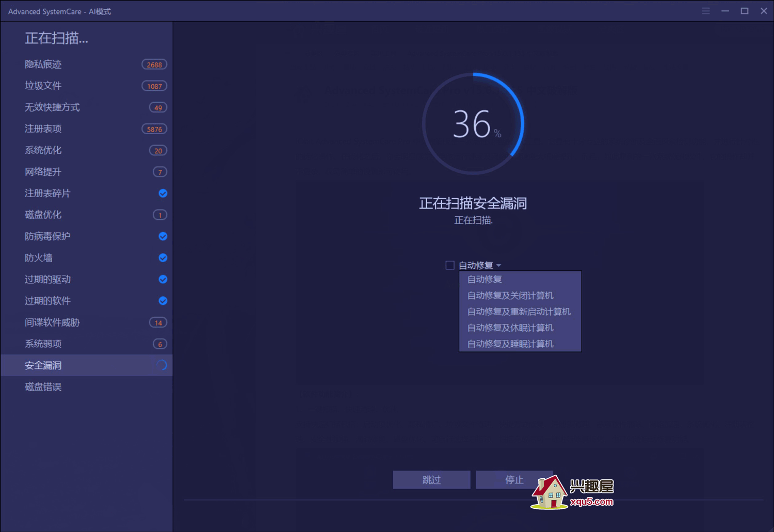This screenshot has height=532, width=774.
Task: Click the 7 badge beside 网络提升
Action: tap(160, 172)
